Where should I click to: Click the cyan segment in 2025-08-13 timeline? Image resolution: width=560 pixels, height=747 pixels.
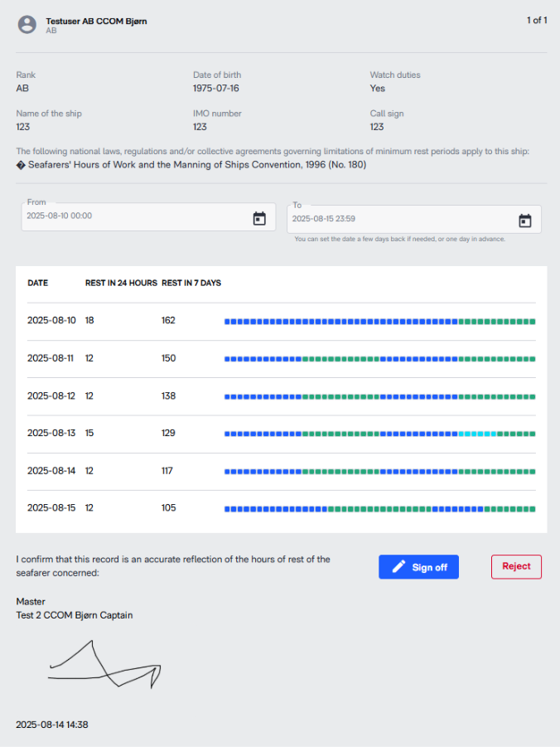[478, 434]
